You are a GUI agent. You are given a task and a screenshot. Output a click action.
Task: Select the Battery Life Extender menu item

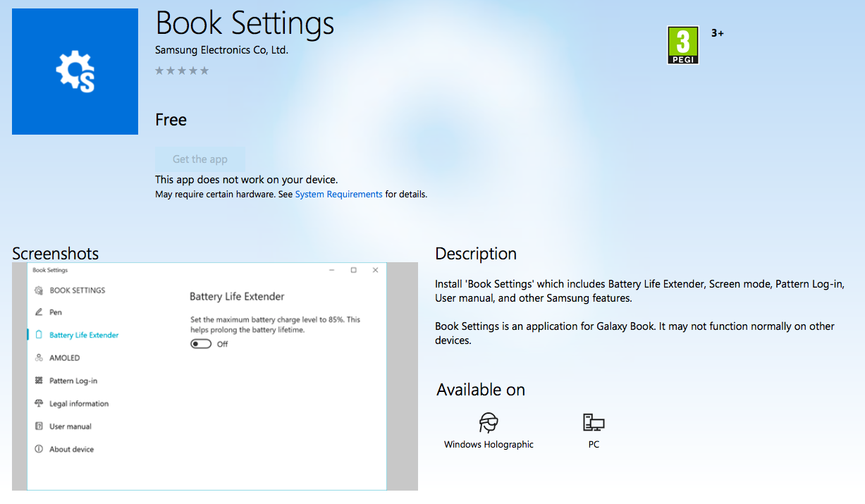point(84,336)
